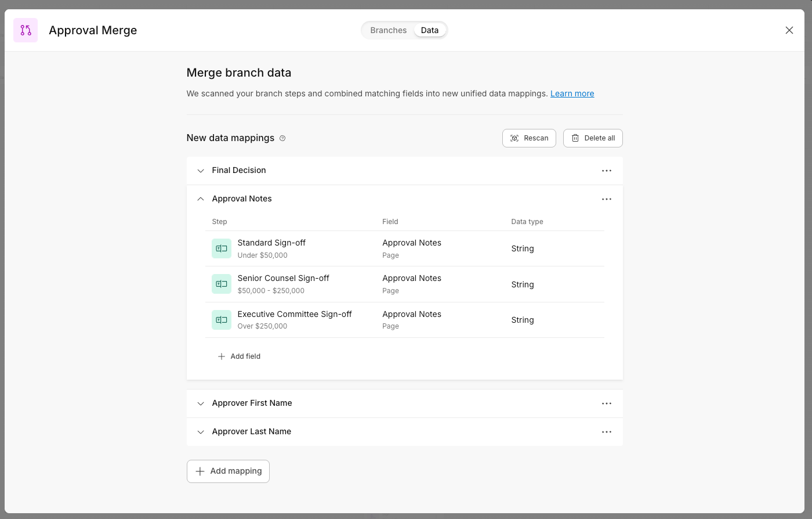
Task: Click the Executive Committee Sign-off step name
Action: coord(295,314)
